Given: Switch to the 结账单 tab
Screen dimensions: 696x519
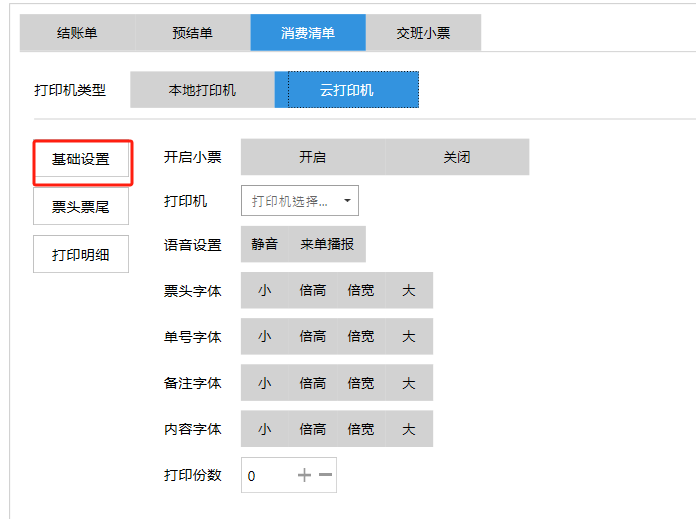Looking at the screenshot, I should point(77,33).
